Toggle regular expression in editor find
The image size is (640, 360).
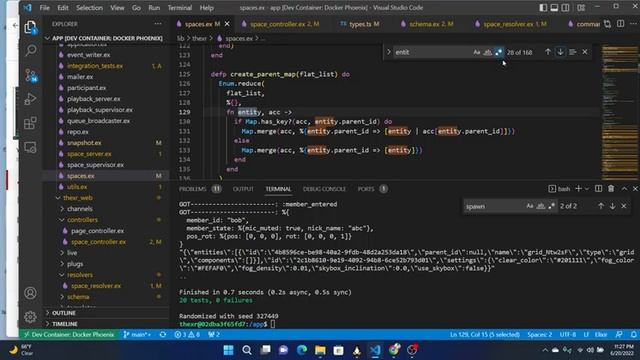pos(498,52)
